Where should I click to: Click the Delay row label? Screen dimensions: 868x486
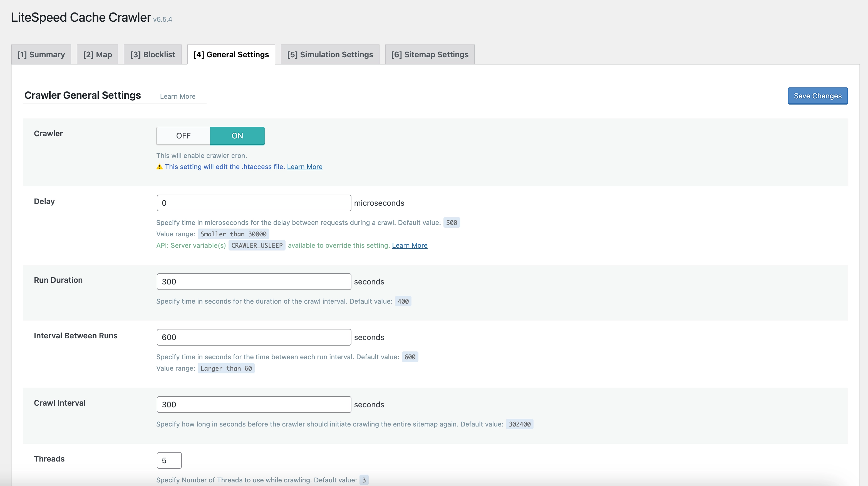(x=44, y=202)
